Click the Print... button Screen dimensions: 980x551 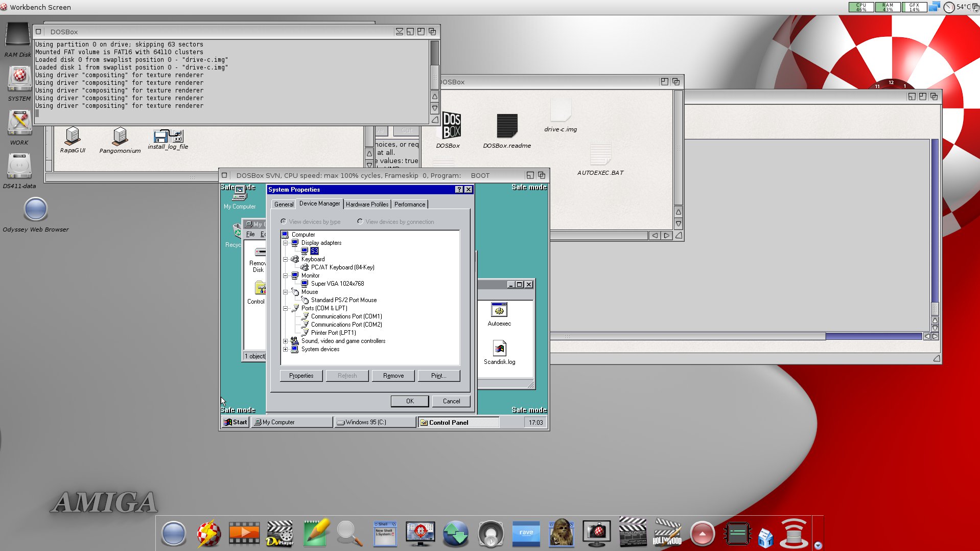(x=438, y=376)
